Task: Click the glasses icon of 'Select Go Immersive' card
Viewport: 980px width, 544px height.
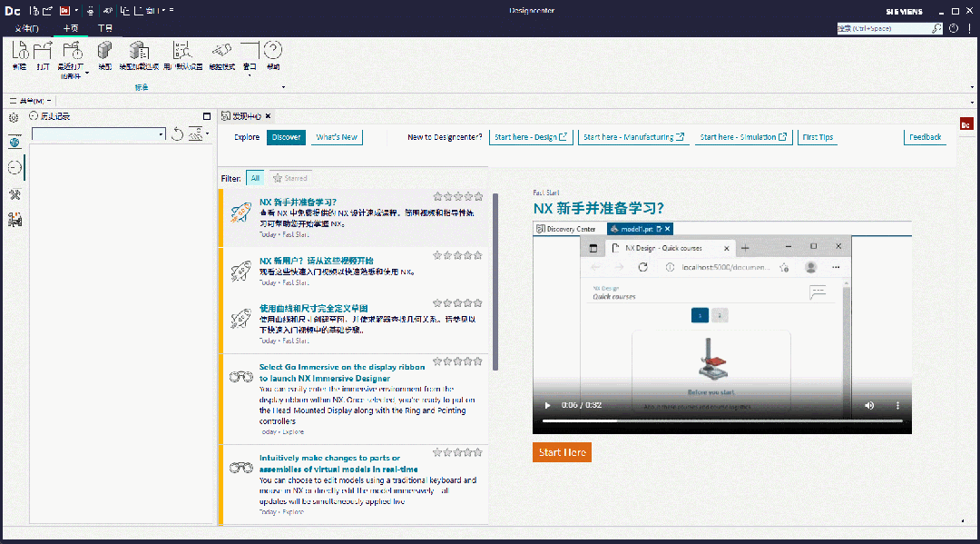Action: [x=240, y=377]
